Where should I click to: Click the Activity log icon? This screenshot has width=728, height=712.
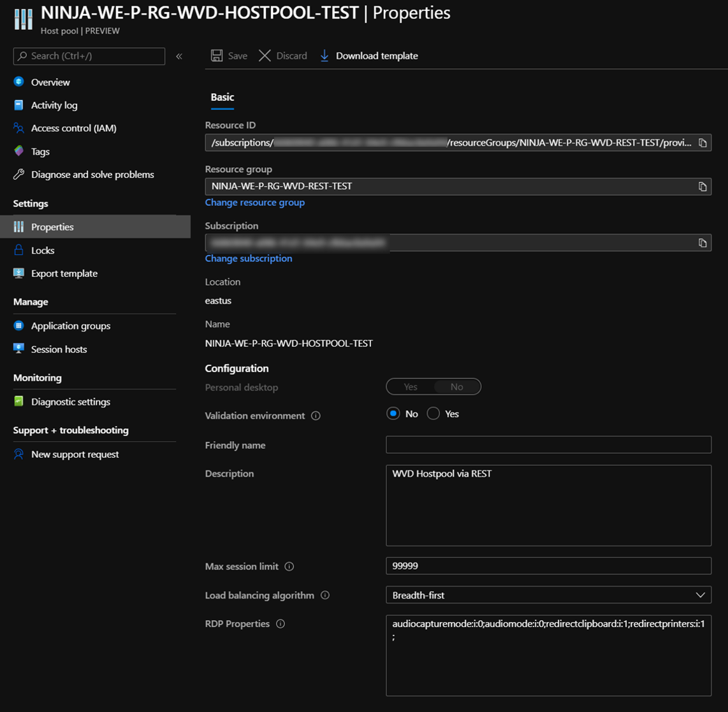tap(18, 105)
